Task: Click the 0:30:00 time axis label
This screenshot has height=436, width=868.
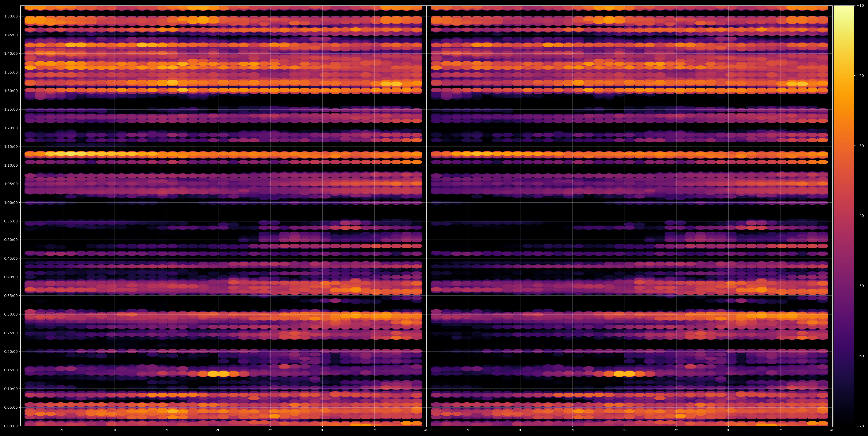Action: pyautogui.click(x=11, y=314)
